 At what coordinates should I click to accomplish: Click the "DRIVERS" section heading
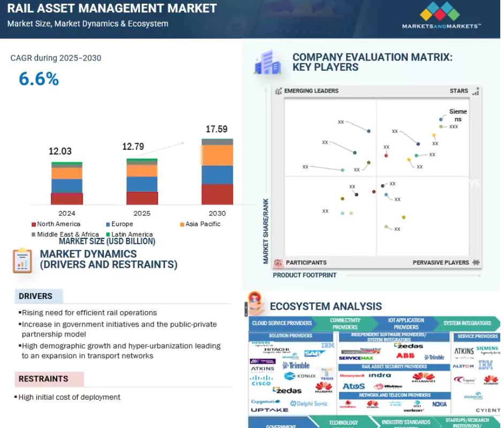pos(35,296)
